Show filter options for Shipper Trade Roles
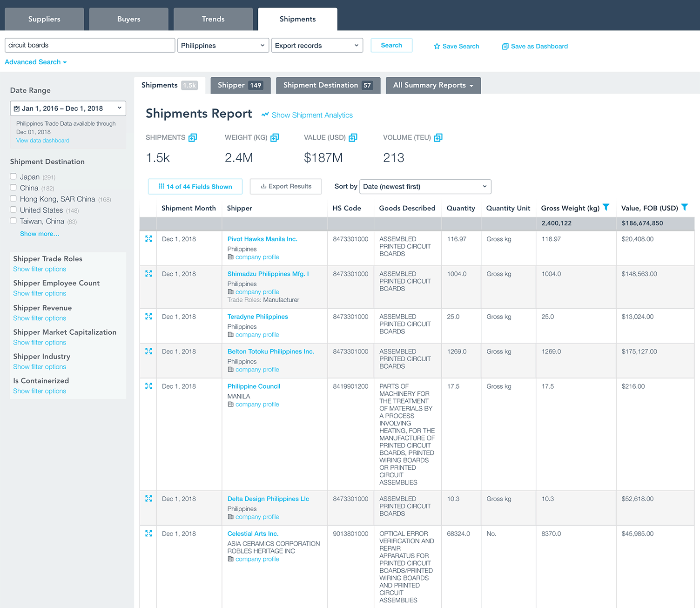 (x=40, y=269)
